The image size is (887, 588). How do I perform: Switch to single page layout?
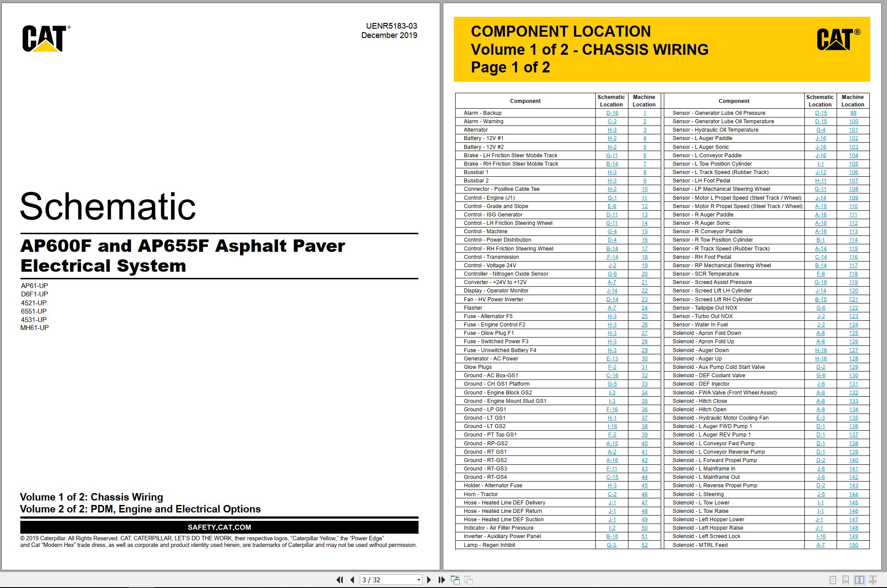coord(833,580)
